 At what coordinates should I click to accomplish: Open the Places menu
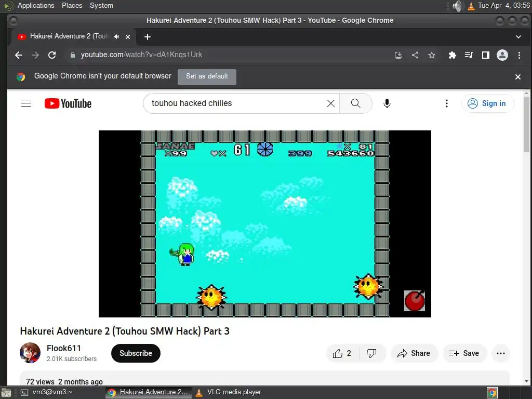[72, 5]
